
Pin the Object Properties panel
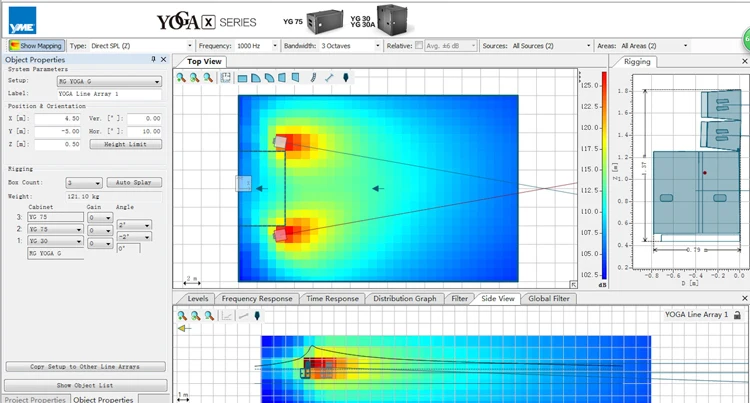click(154, 59)
